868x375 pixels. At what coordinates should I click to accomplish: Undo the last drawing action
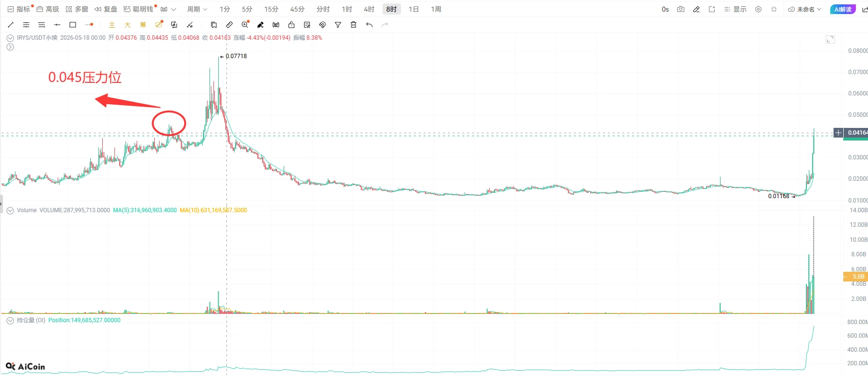tap(369, 25)
